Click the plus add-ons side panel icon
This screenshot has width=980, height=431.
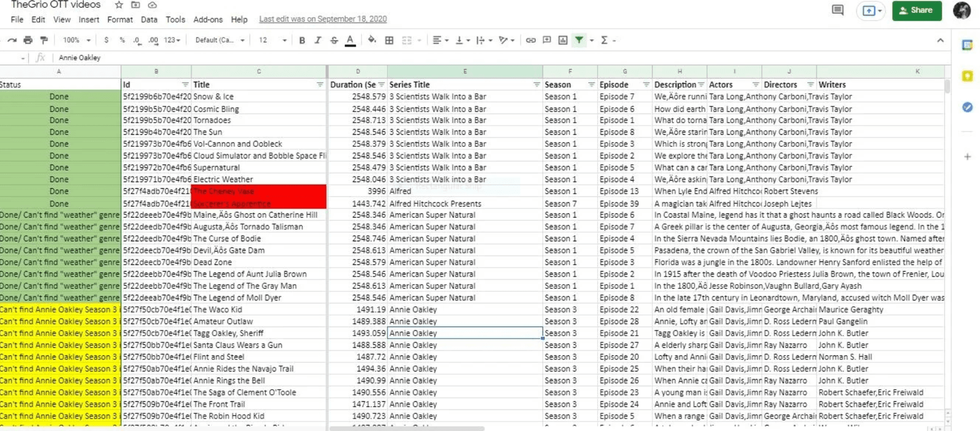coord(967,157)
